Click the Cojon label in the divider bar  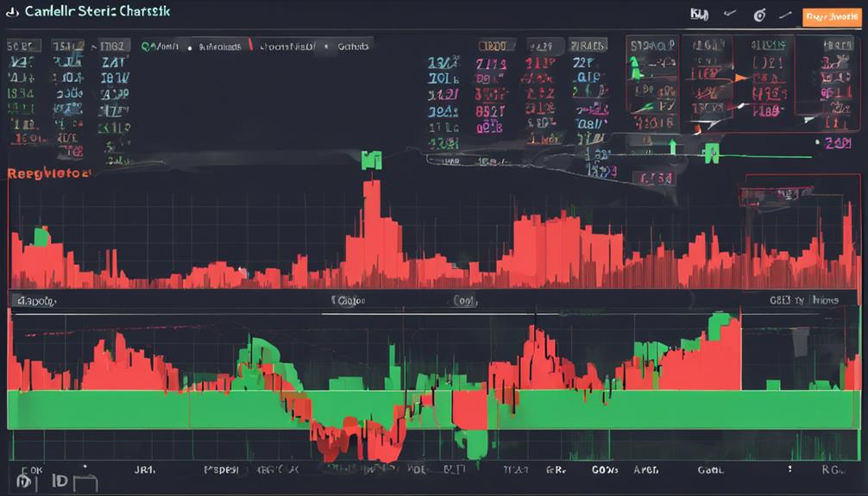coord(349,300)
